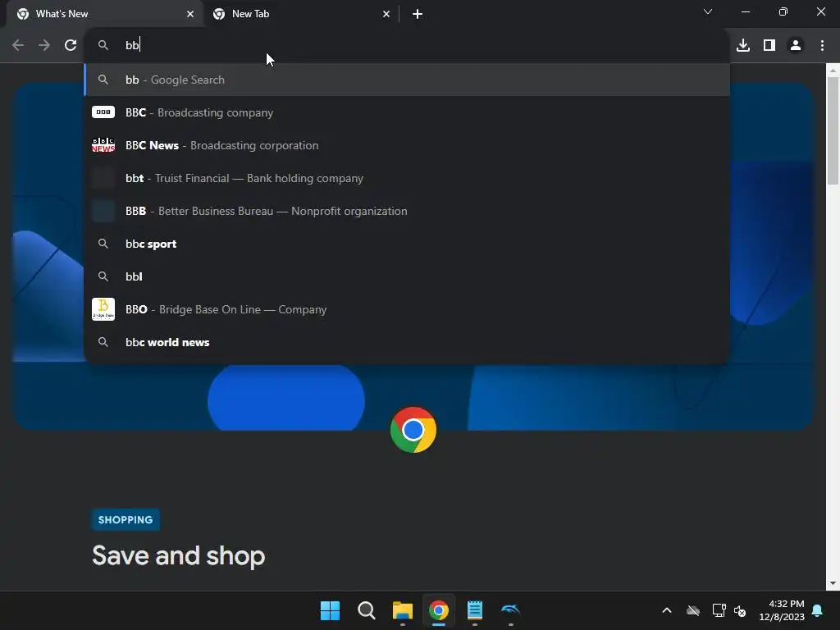Switch to the New Tab tab
Viewport: 840px width, 630px height.
300,14
